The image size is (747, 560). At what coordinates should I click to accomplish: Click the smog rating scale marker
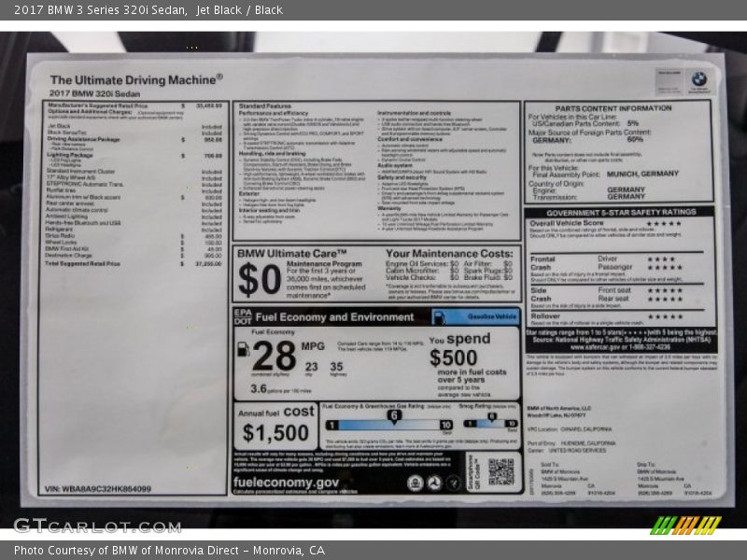point(492,417)
